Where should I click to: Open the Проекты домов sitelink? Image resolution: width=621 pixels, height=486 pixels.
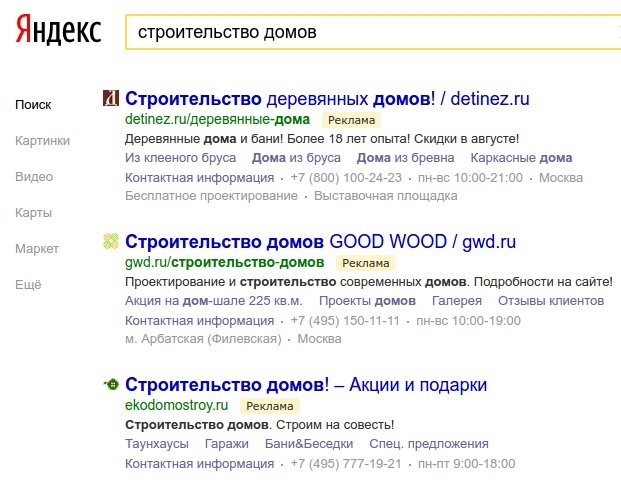click(368, 301)
